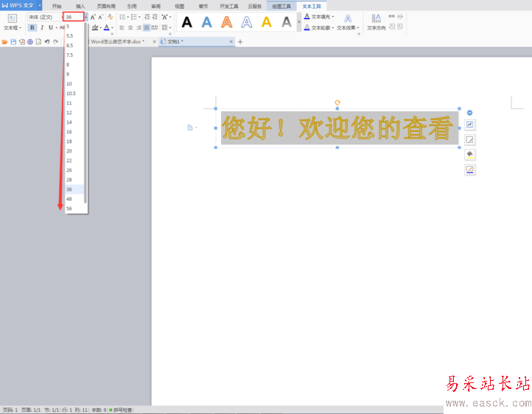Open the 宋体 font name combo box

tap(46, 17)
